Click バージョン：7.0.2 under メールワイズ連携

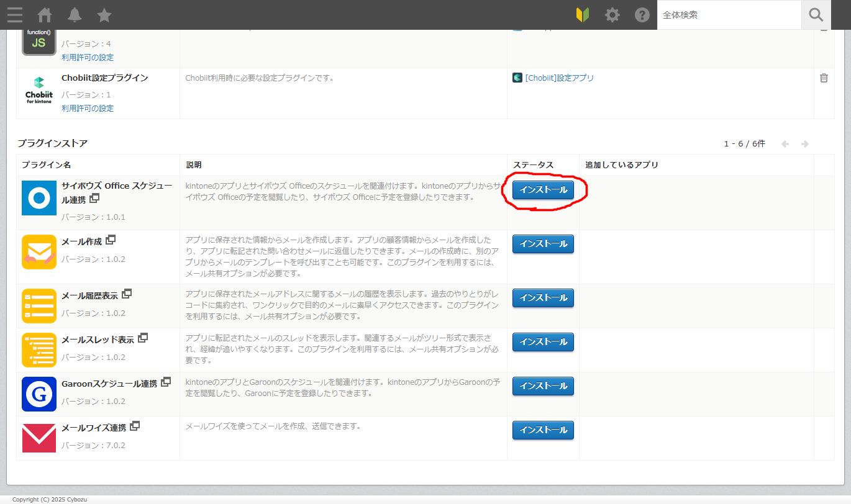point(93,446)
